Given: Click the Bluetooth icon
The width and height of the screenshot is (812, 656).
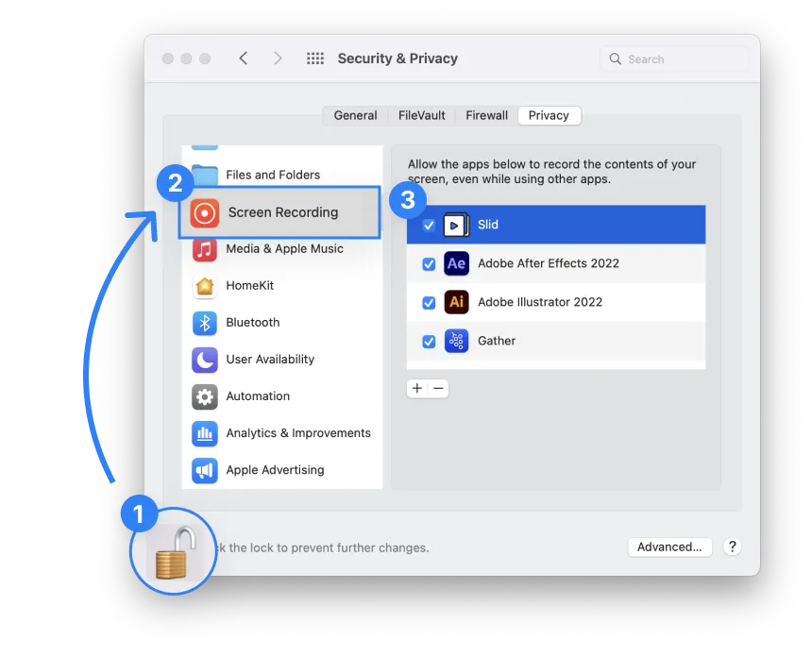Looking at the screenshot, I should 205,323.
